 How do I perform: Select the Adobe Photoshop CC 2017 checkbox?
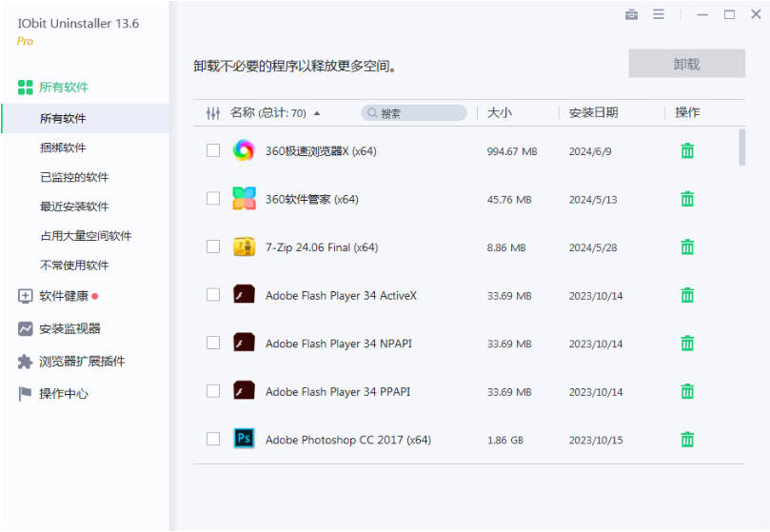click(213, 439)
